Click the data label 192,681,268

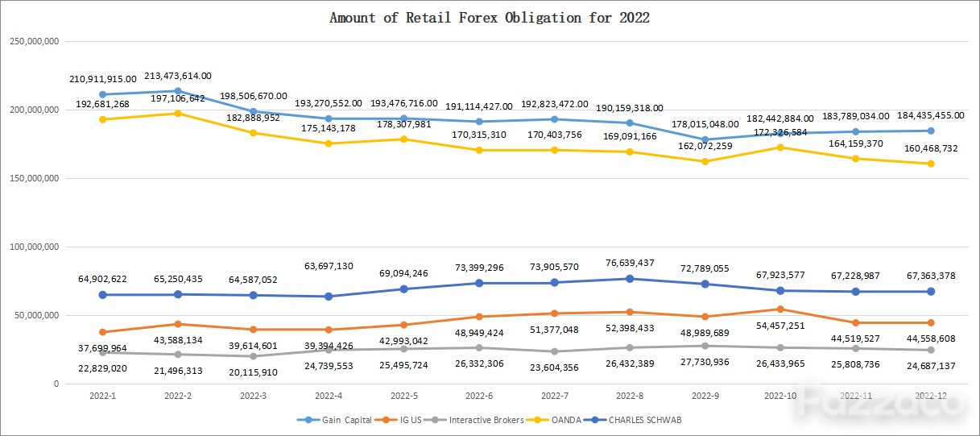[103, 104]
